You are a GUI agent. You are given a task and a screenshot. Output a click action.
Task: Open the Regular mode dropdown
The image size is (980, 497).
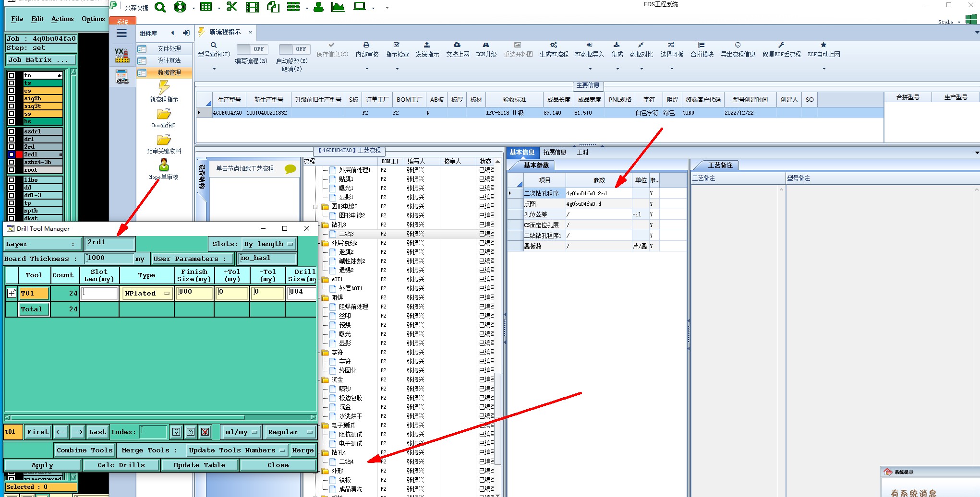pos(290,432)
